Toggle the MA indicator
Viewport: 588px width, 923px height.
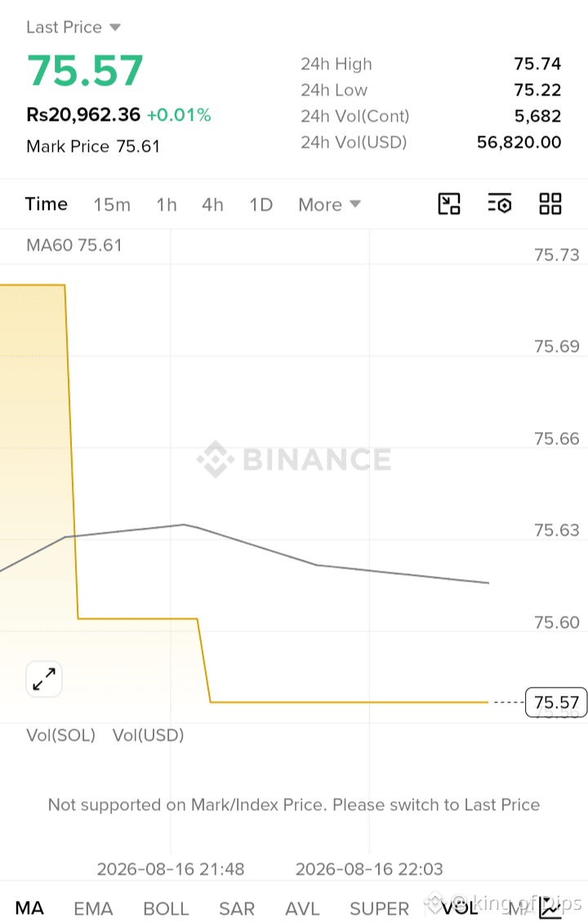pyautogui.click(x=29, y=907)
